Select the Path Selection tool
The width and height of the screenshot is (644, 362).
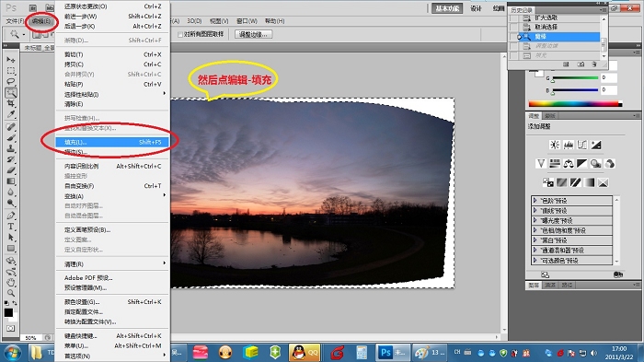coord(10,238)
